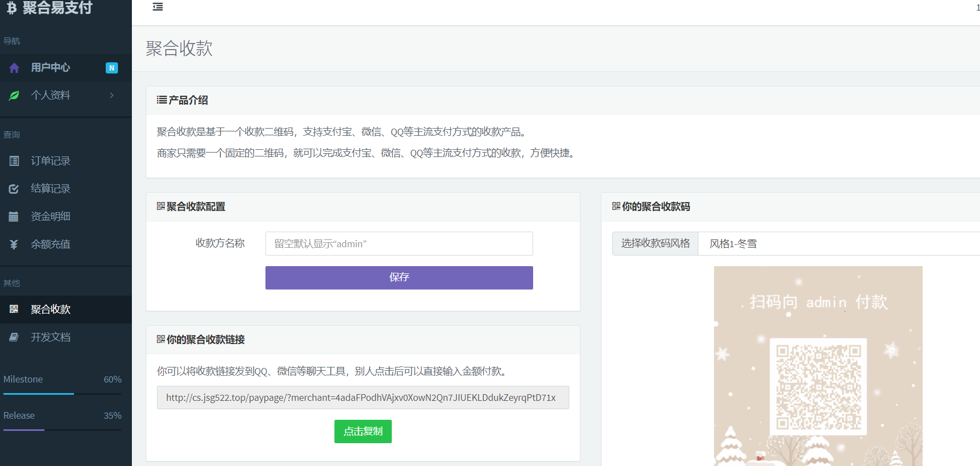Click the 你的聚合收款码 heading

click(656, 207)
